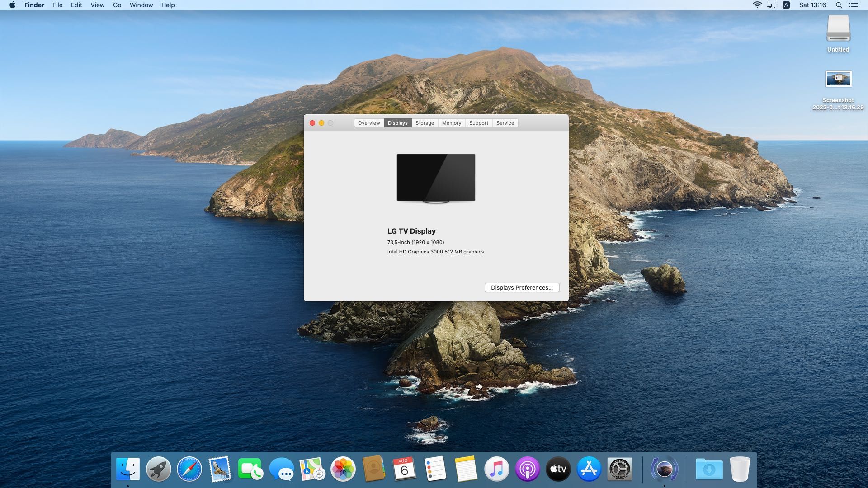This screenshot has height=488, width=868.
Task: Open the Edit menu
Action: click(76, 5)
